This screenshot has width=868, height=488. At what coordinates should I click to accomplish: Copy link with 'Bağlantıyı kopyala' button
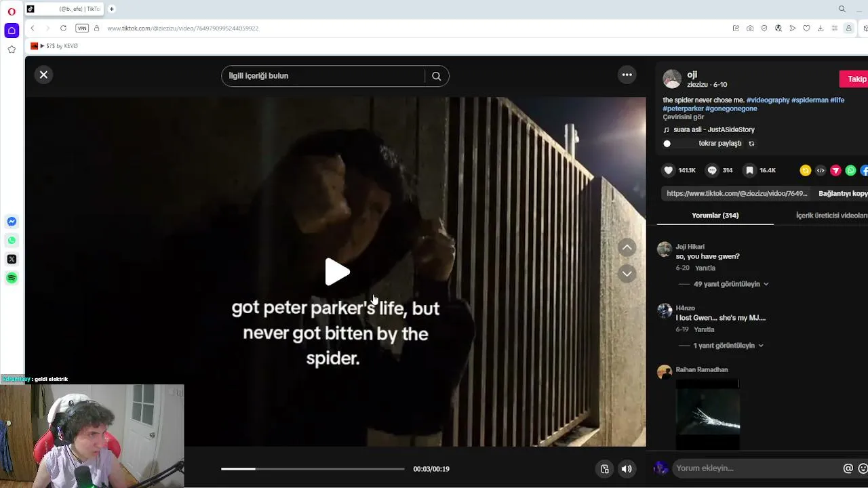click(843, 193)
